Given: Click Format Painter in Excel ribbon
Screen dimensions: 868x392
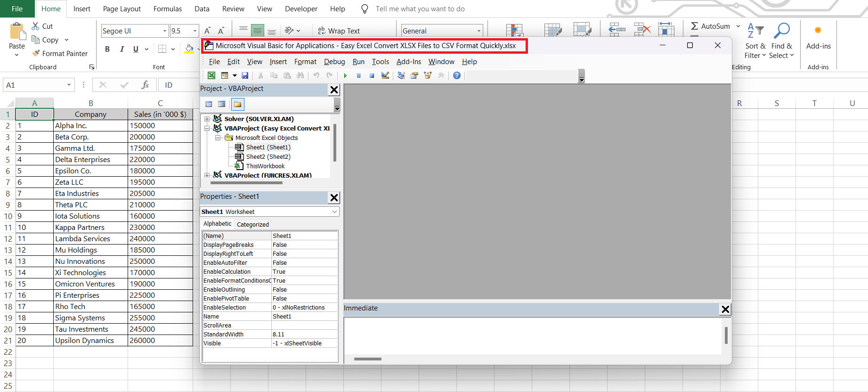Looking at the screenshot, I should tap(60, 54).
